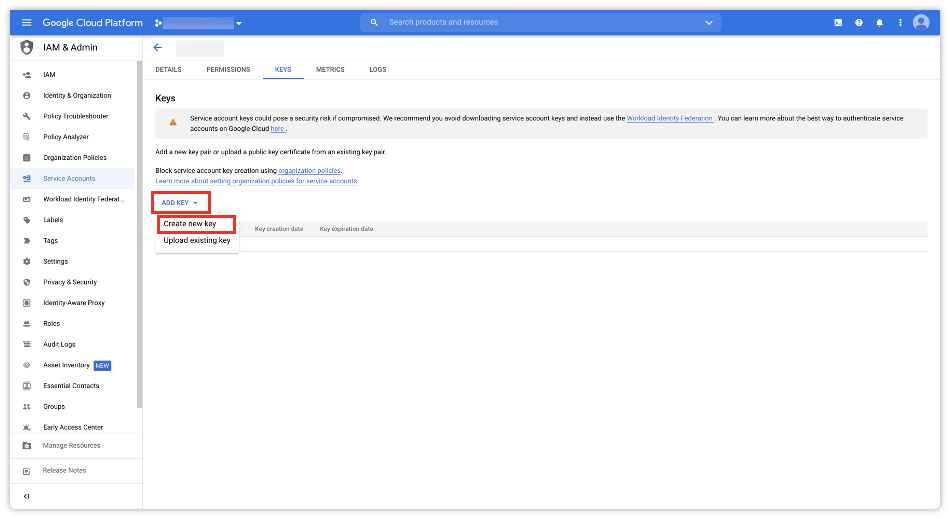Select the Keys tab
This screenshot has height=519, width=950.
coord(283,70)
